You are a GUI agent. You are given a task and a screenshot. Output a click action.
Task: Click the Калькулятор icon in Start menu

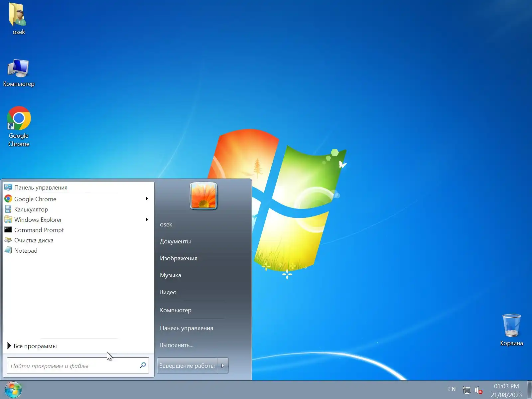[8, 209]
